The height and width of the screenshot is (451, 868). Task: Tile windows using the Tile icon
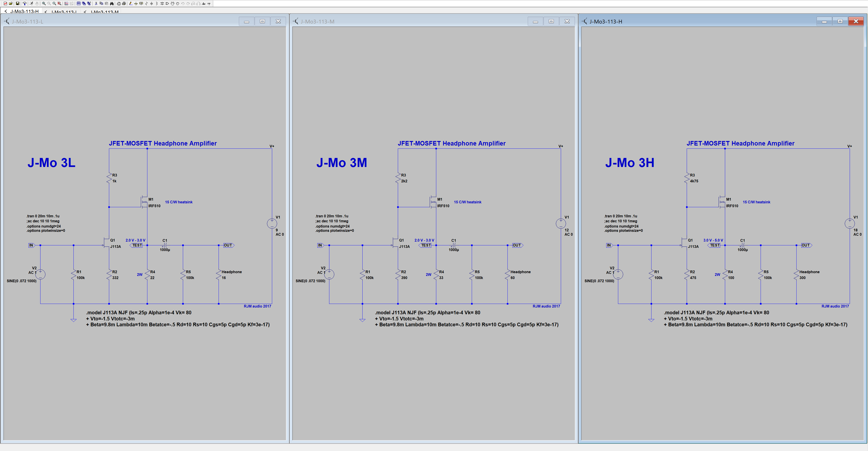pyautogui.click(x=78, y=3)
